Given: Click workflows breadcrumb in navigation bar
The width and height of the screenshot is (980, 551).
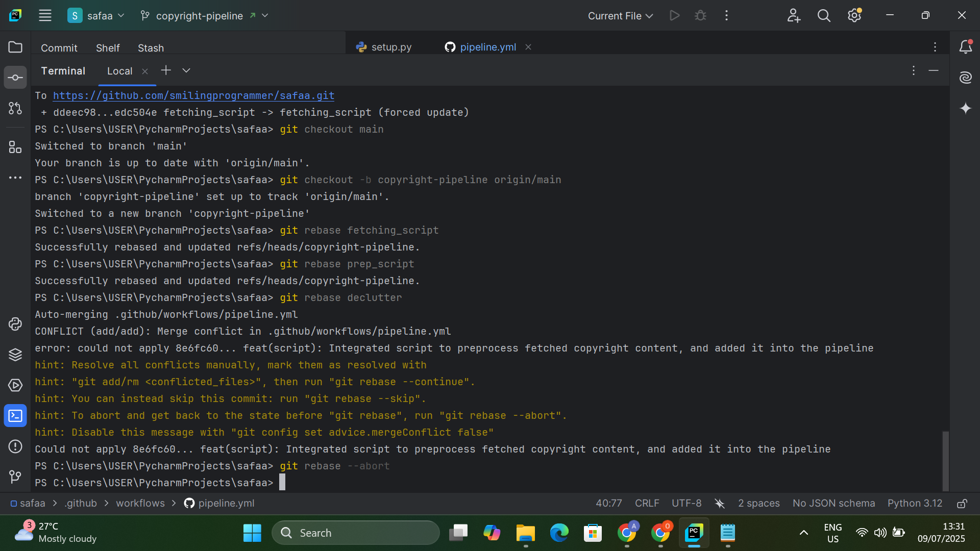Looking at the screenshot, I should point(140,504).
